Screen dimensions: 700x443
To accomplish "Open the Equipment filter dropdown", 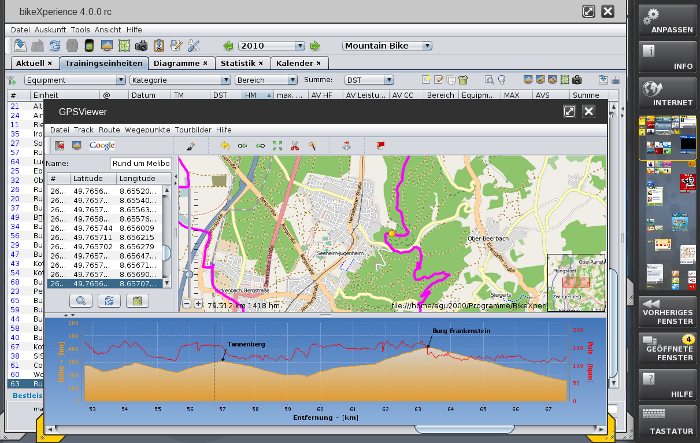I will (x=75, y=80).
